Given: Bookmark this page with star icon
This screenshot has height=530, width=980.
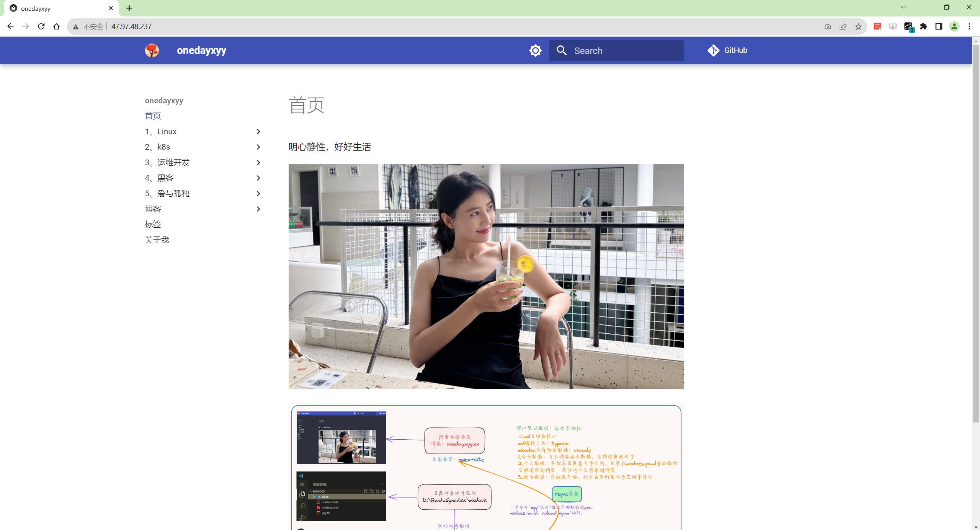Looking at the screenshot, I should point(858,26).
